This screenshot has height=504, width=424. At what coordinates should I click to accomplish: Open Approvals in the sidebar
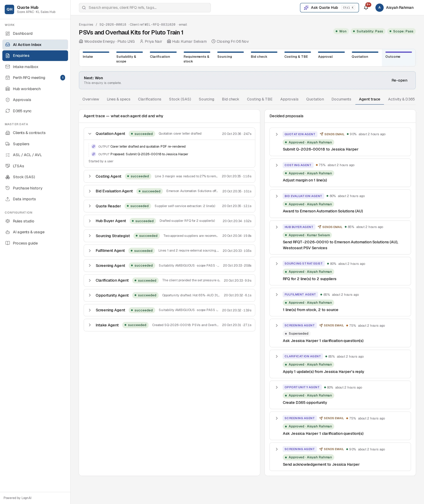[35, 100]
